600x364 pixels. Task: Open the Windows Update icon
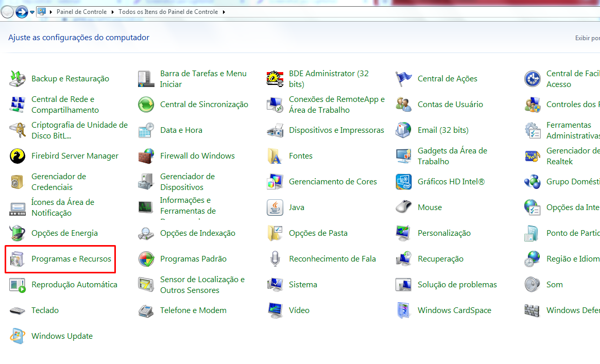(x=17, y=336)
